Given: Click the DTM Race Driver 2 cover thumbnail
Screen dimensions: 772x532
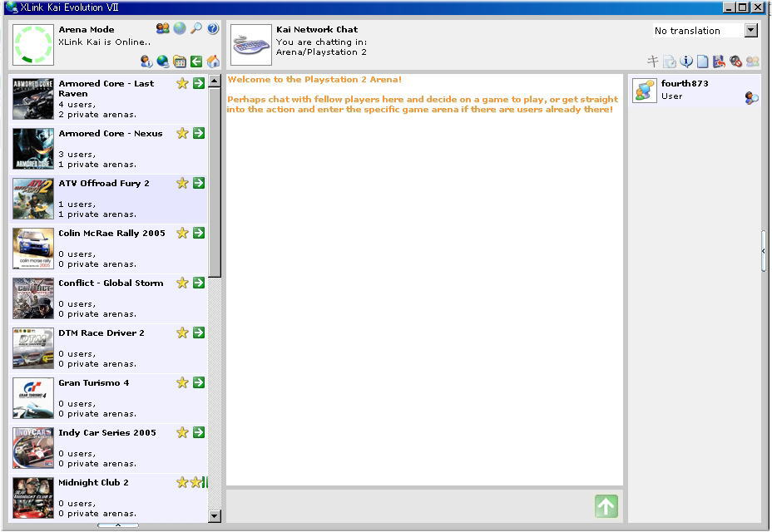Looking at the screenshot, I should [33, 348].
